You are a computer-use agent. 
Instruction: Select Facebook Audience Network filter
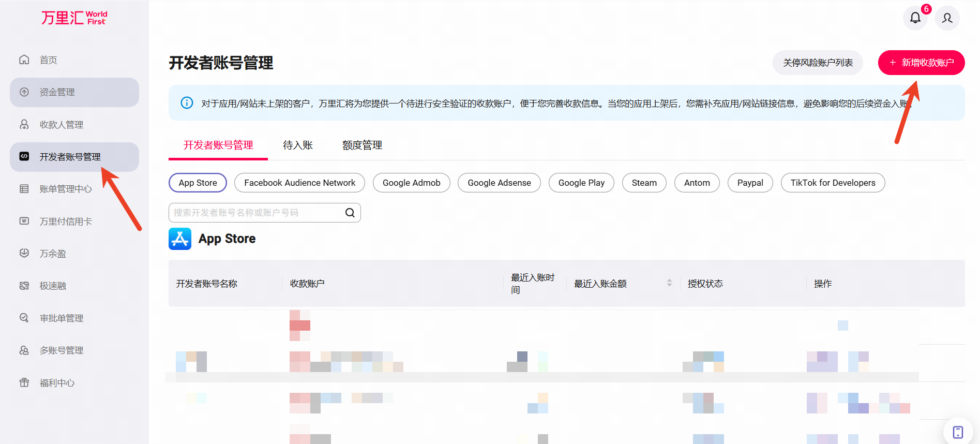[300, 183]
